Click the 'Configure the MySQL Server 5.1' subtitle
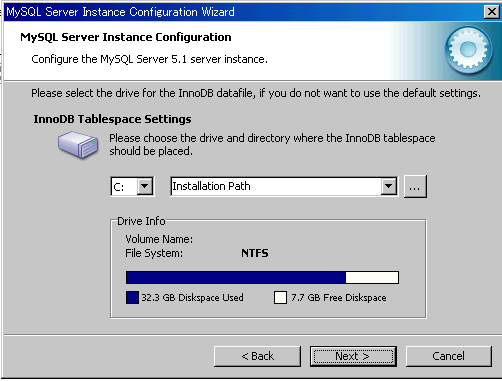The image size is (502, 381). [x=149, y=59]
